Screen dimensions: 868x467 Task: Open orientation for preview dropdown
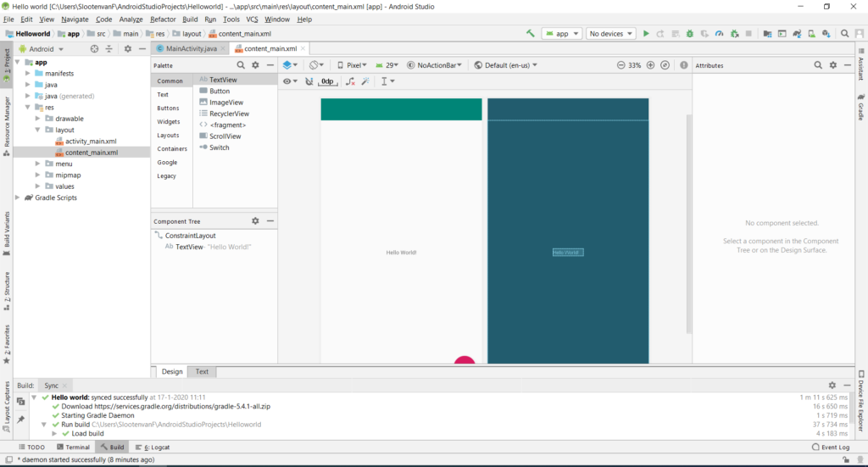[316, 65]
